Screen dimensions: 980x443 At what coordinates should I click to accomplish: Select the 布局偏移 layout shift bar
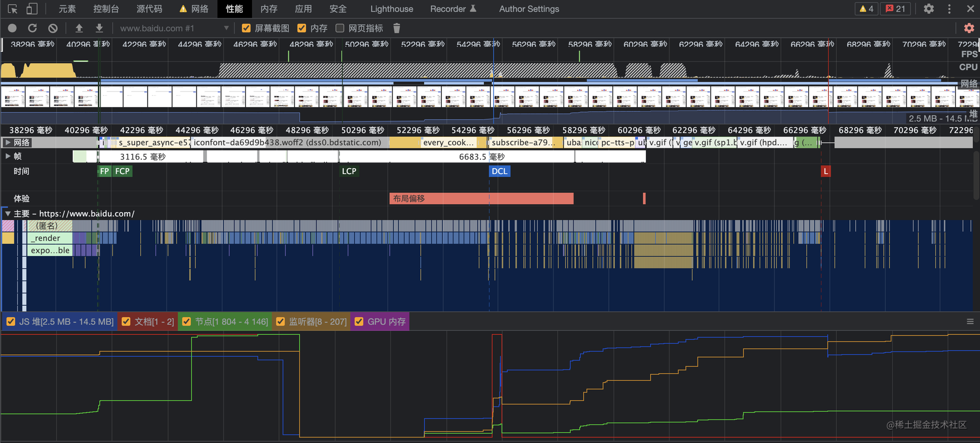click(x=481, y=199)
